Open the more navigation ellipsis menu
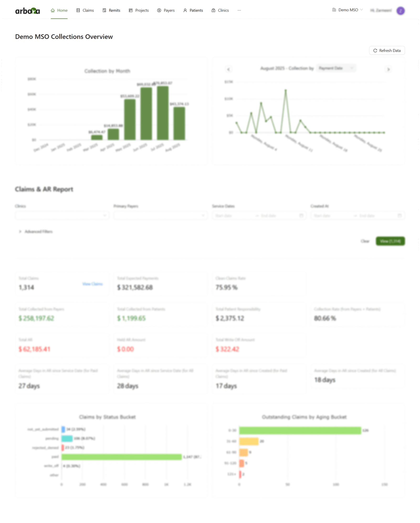The width and height of the screenshot is (420, 523). click(239, 11)
